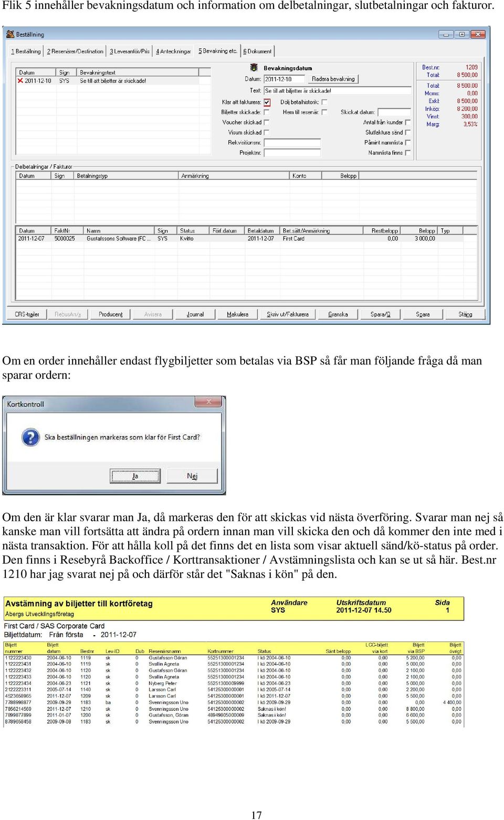Close the Beställning window

[x=478, y=34]
